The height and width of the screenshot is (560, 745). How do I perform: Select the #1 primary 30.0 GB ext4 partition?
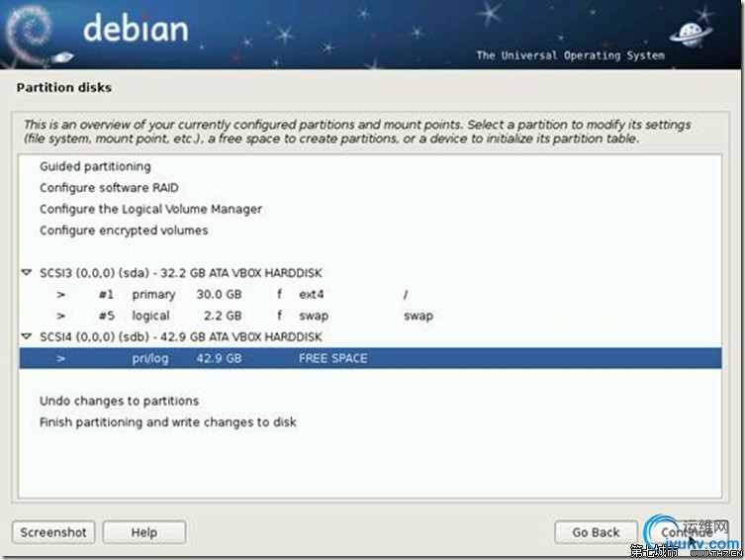(370, 295)
